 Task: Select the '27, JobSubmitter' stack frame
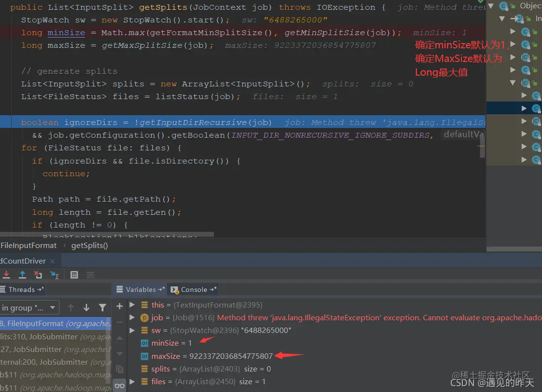55,349
